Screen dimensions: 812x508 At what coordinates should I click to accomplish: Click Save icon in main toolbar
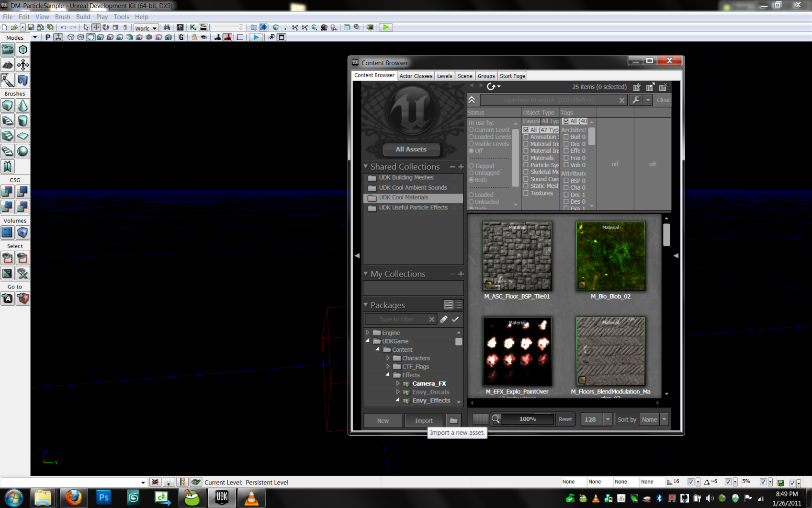(x=31, y=27)
